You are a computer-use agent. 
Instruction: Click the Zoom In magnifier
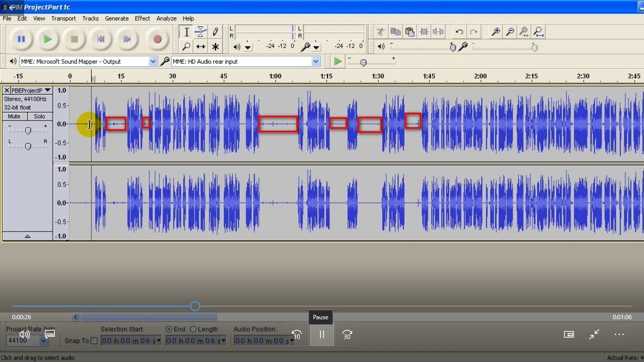pyautogui.click(x=496, y=32)
